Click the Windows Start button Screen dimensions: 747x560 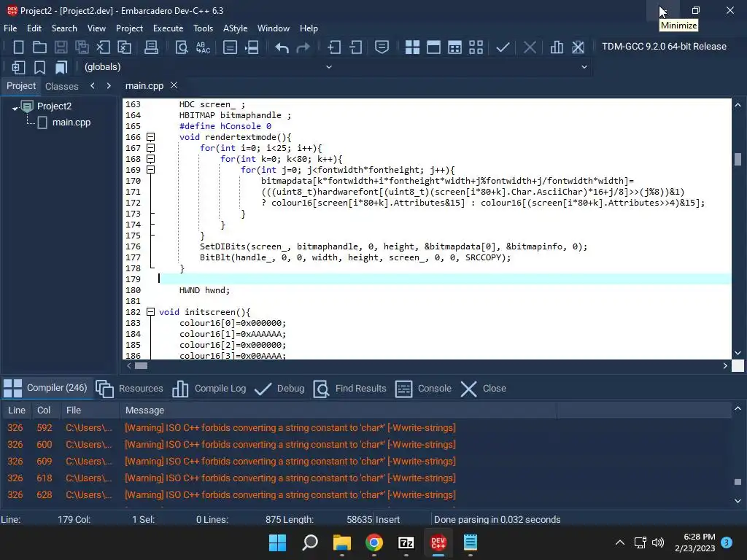pos(278,542)
